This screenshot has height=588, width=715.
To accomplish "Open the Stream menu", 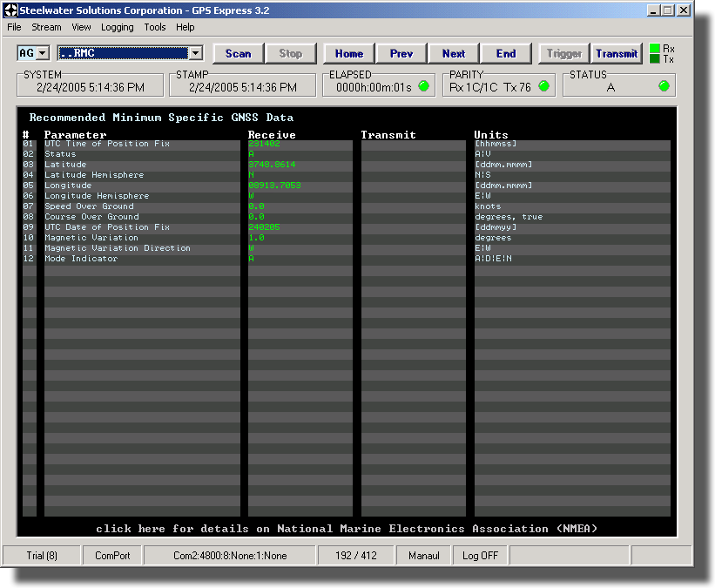I will [46, 27].
